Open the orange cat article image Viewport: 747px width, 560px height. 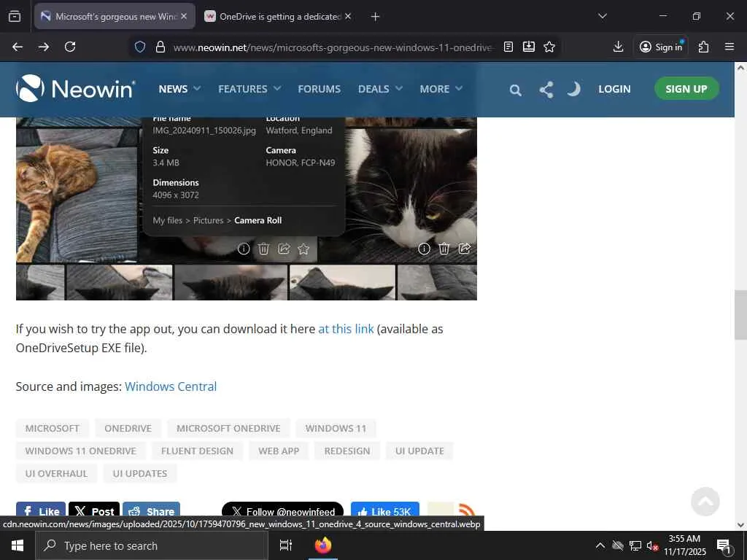[77, 195]
